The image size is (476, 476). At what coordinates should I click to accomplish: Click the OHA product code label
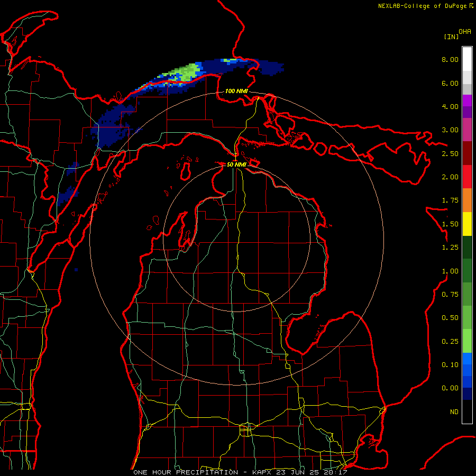[465, 32]
